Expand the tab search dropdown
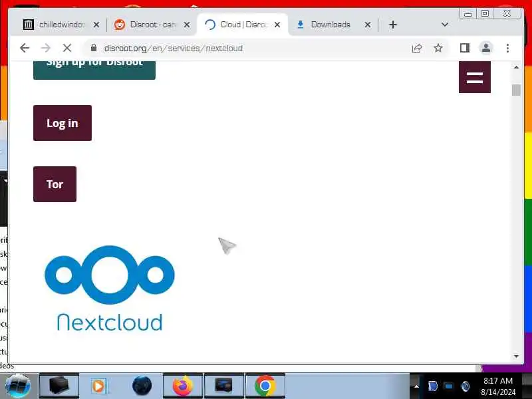This screenshot has width=532, height=399. (445, 25)
